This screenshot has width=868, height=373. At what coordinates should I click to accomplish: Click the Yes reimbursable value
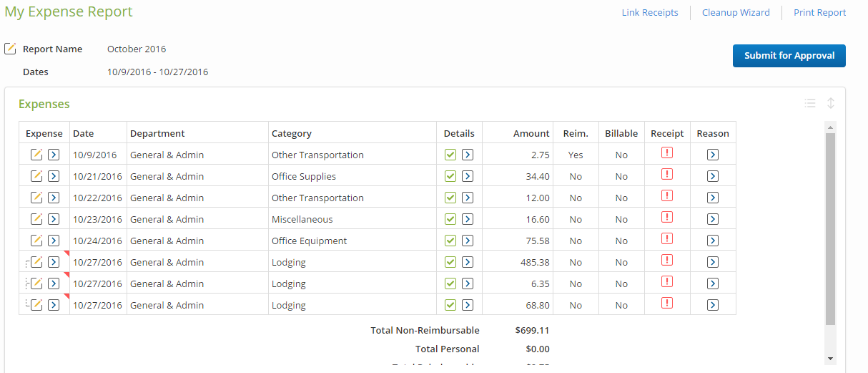(x=576, y=155)
